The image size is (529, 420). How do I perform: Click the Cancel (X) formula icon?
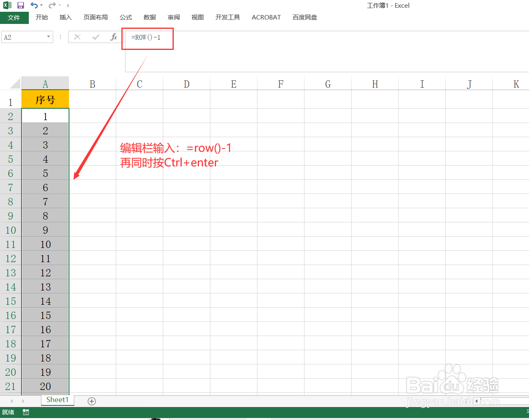(x=77, y=37)
